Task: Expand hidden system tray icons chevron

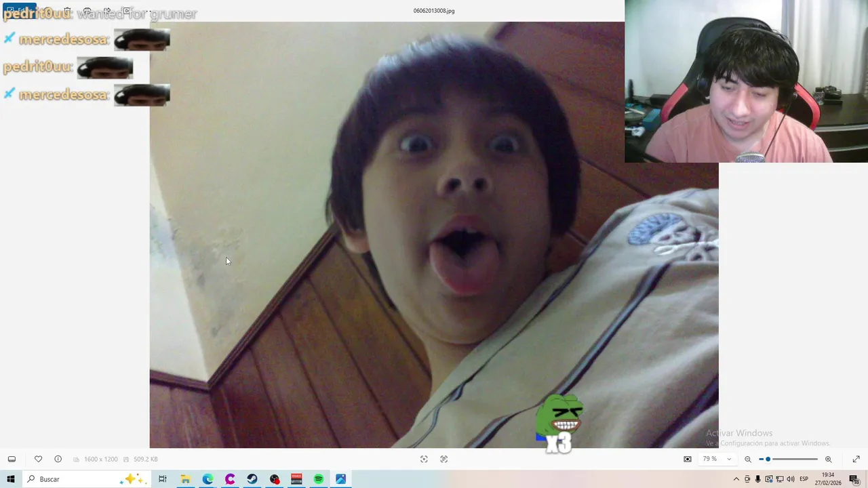Action: point(736,479)
